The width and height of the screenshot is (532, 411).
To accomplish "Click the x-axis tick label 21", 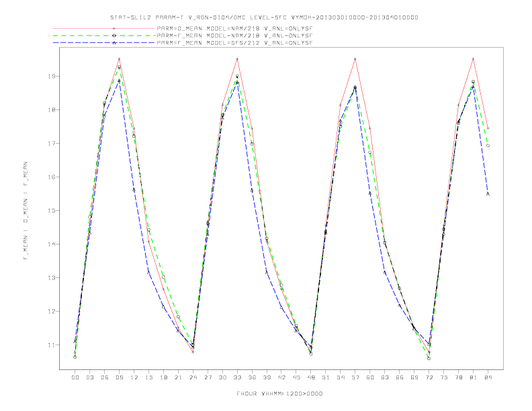I will (x=178, y=377).
